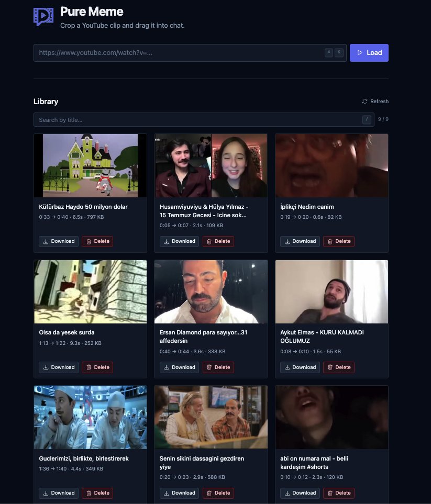The height and width of the screenshot is (504, 431).
Task: Open the Senin sikini dassagini thumbnail
Action: tap(211, 417)
